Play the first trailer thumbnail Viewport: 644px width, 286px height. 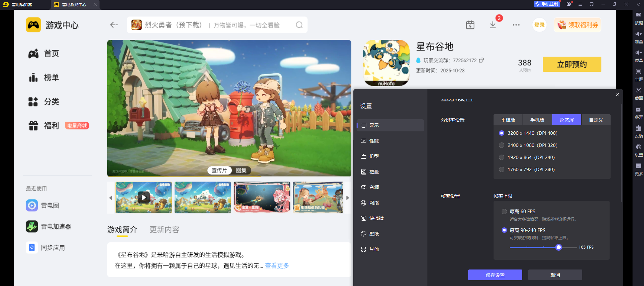click(144, 197)
